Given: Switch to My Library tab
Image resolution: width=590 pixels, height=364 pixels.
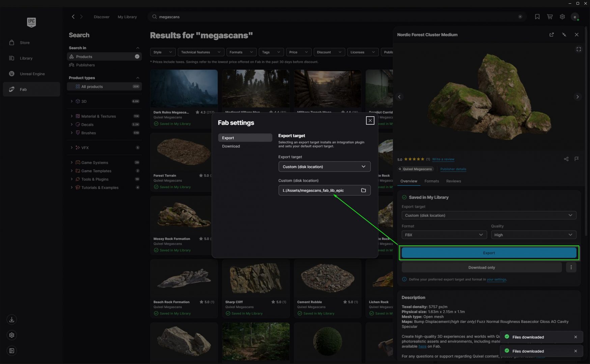Looking at the screenshot, I should (127, 17).
